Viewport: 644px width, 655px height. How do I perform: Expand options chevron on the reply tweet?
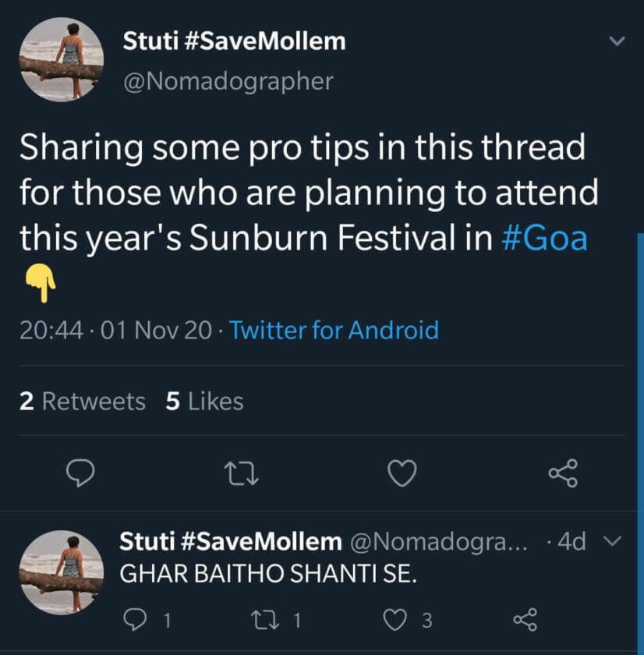pyautogui.click(x=614, y=541)
